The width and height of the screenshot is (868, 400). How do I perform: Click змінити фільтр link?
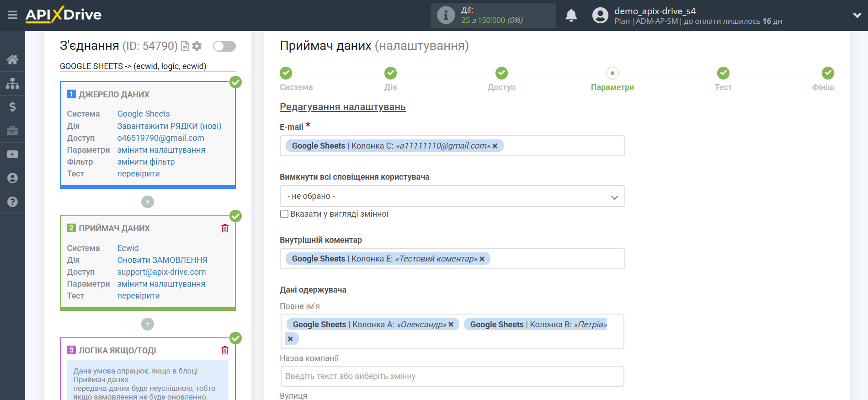(146, 162)
